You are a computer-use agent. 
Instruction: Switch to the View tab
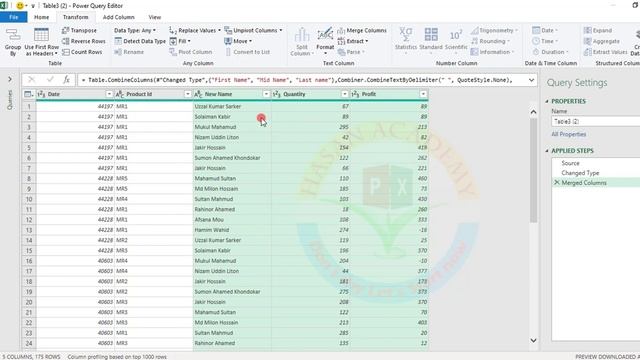154,17
